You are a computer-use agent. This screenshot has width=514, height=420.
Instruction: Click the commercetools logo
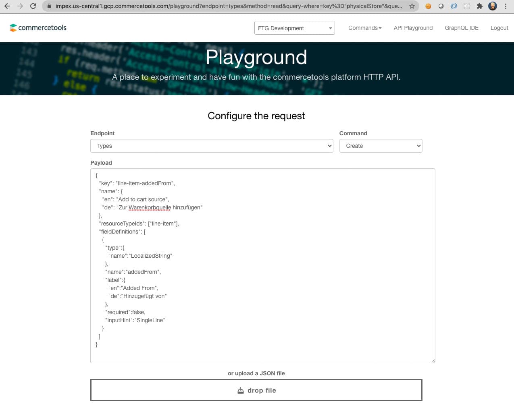click(38, 28)
